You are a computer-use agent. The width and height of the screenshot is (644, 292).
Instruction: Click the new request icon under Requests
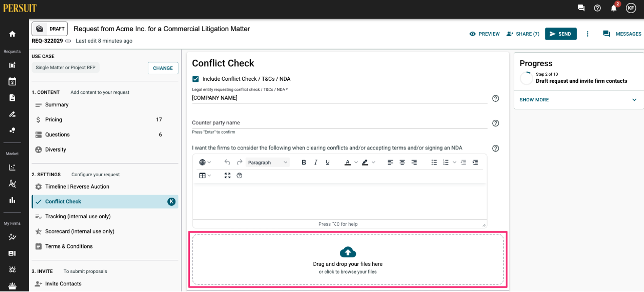click(13, 65)
